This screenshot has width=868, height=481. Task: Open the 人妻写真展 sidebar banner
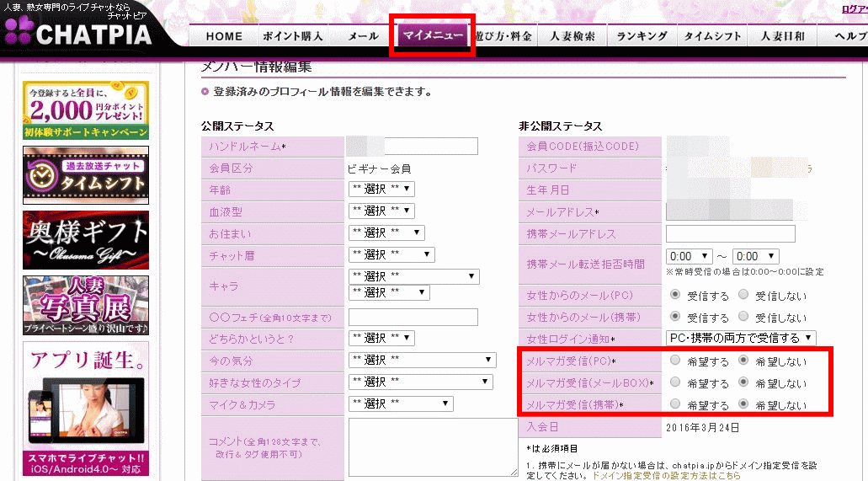coord(86,304)
